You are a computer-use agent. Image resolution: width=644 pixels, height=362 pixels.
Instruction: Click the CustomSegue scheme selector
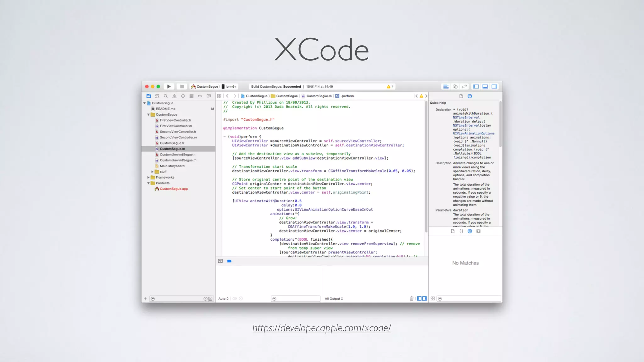(204, 86)
